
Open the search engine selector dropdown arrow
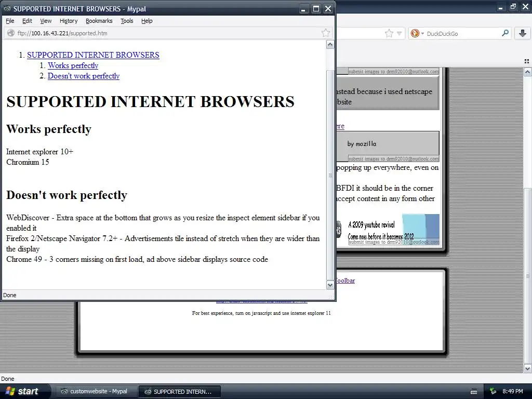422,33
